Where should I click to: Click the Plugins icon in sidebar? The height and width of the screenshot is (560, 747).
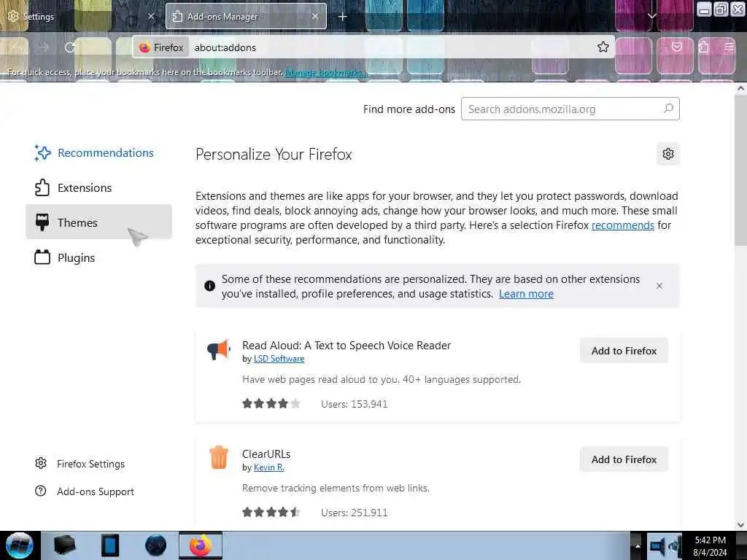coord(42,257)
